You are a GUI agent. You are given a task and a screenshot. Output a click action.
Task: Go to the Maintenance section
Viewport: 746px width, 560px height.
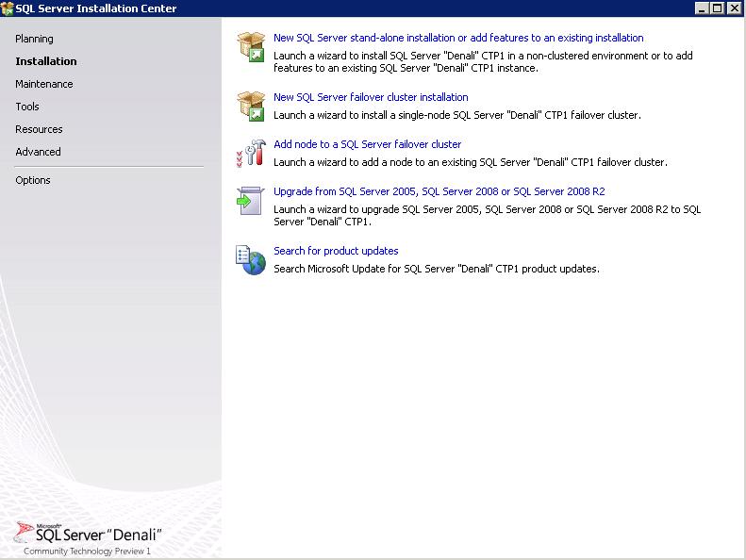pos(44,84)
